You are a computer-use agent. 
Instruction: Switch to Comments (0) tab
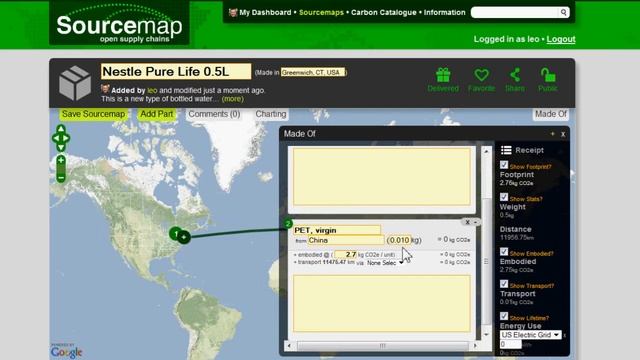point(214,114)
